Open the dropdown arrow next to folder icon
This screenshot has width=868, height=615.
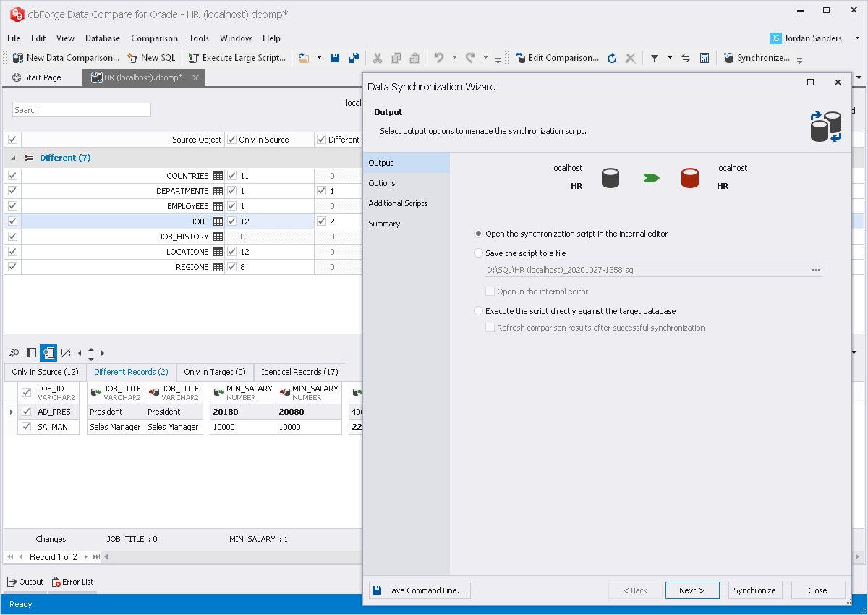point(319,58)
